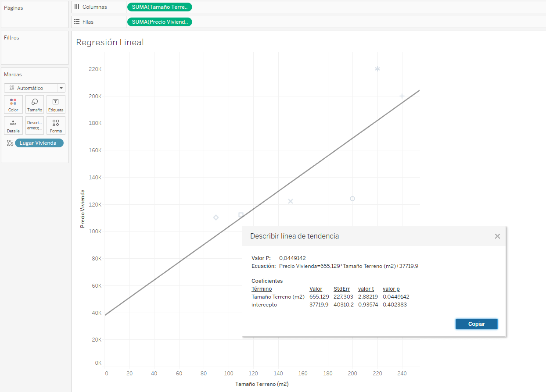Click the Páginas shelf label
Screen dimensions: 546x392
14,8
